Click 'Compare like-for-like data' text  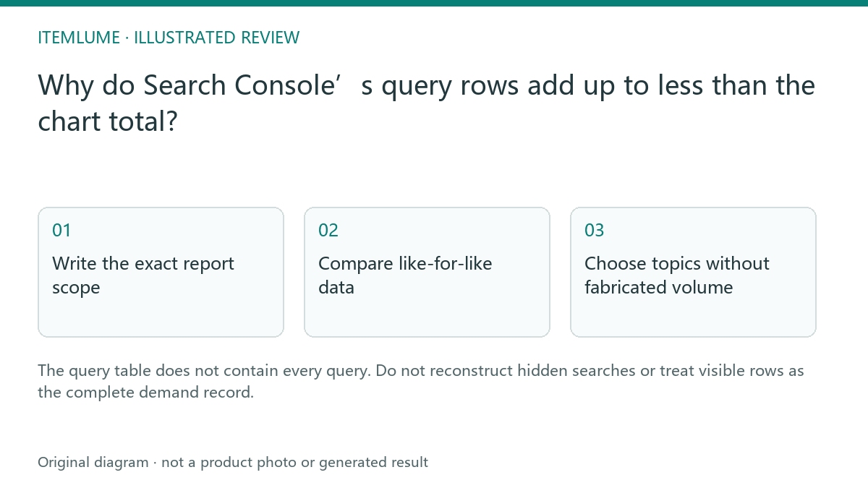(x=405, y=275)
